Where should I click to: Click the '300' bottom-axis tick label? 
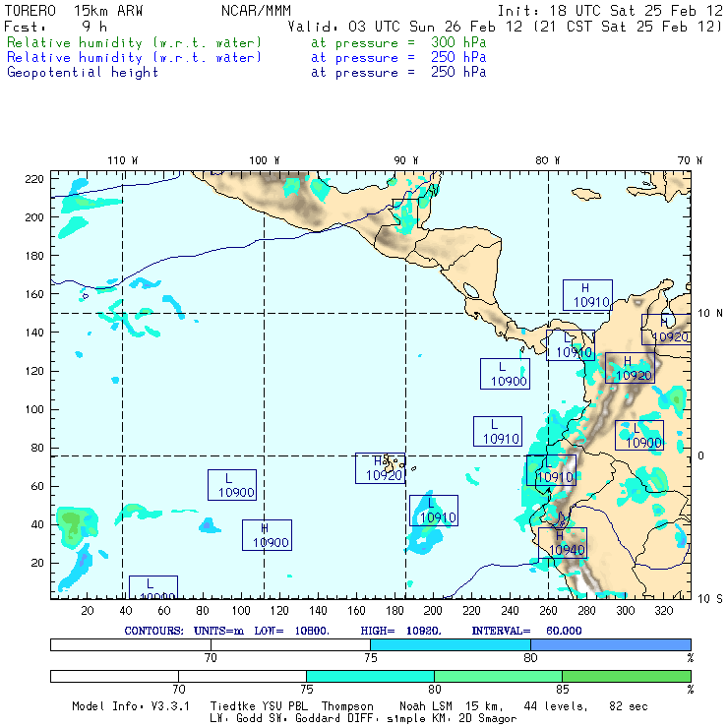625,611
